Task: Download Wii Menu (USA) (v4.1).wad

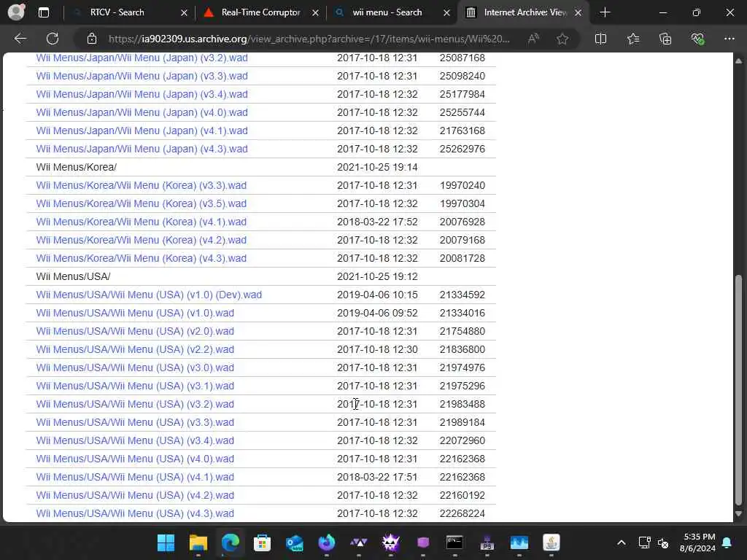Action: coord(135,477)
